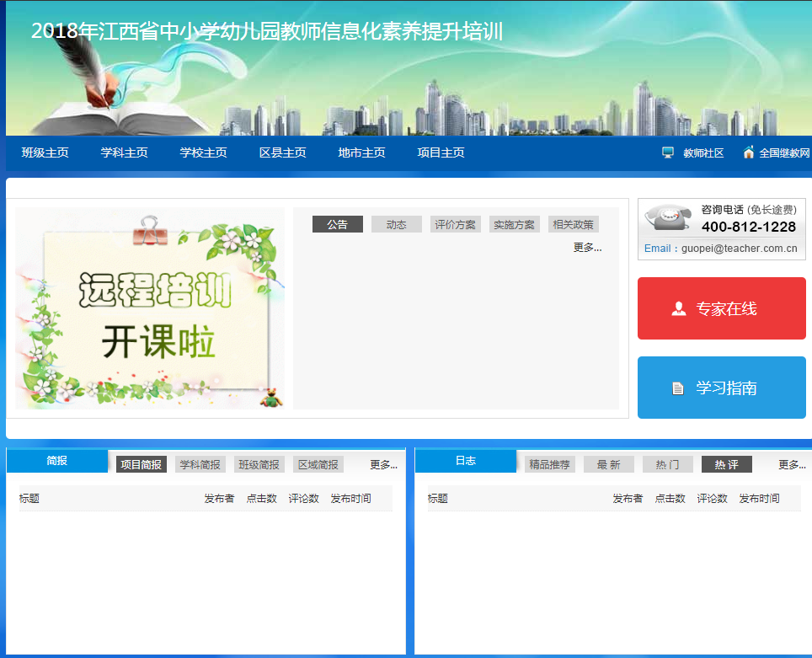Select the 精品推荐 log tab

point(549,464)
